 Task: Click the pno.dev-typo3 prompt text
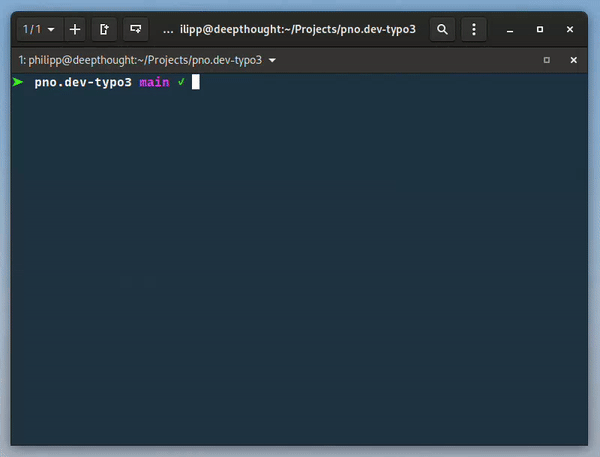pos(83,82)
